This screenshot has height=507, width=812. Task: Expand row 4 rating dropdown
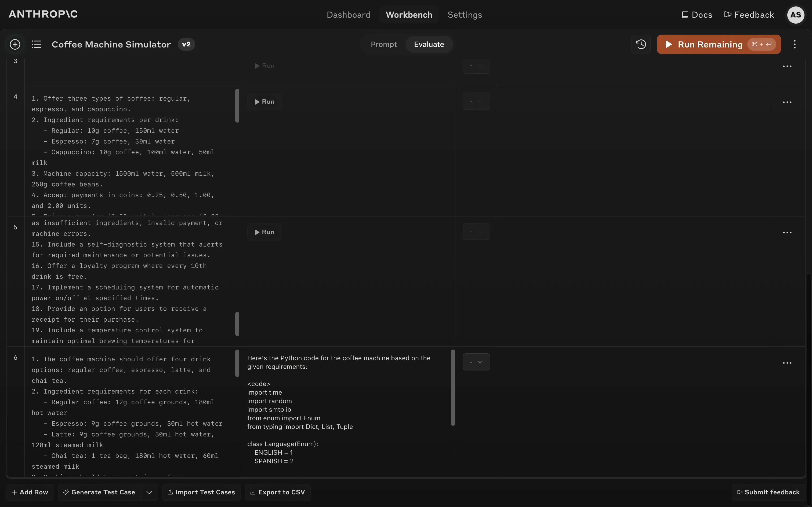point(476,101)
